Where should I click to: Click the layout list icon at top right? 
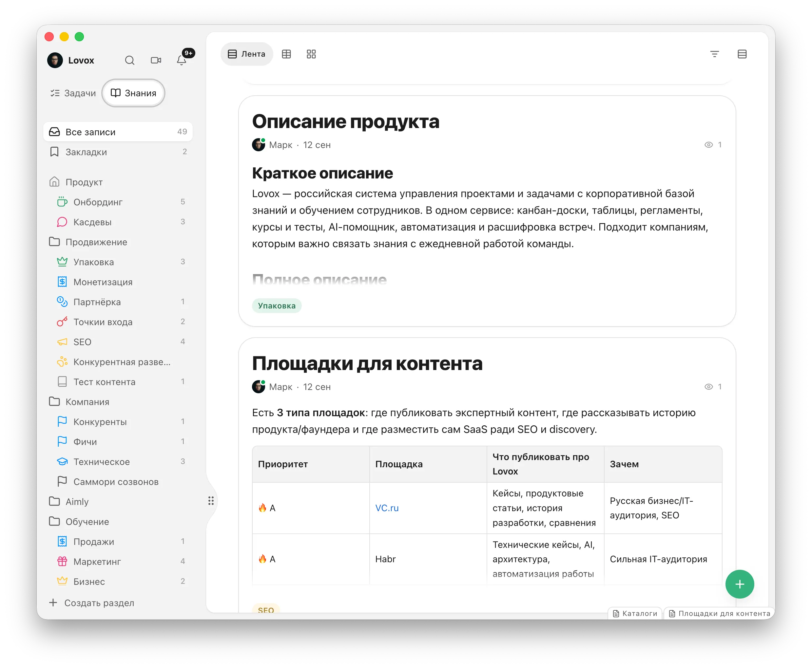742,54
